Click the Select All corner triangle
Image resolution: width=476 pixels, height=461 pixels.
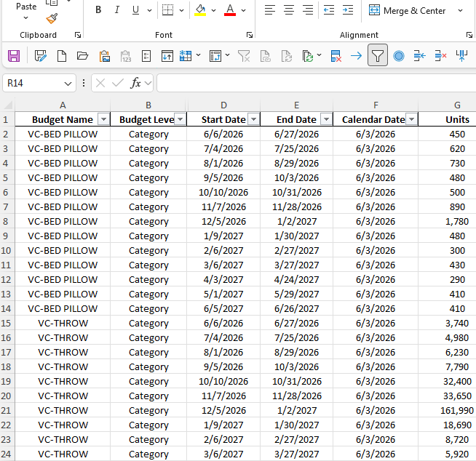7,105
